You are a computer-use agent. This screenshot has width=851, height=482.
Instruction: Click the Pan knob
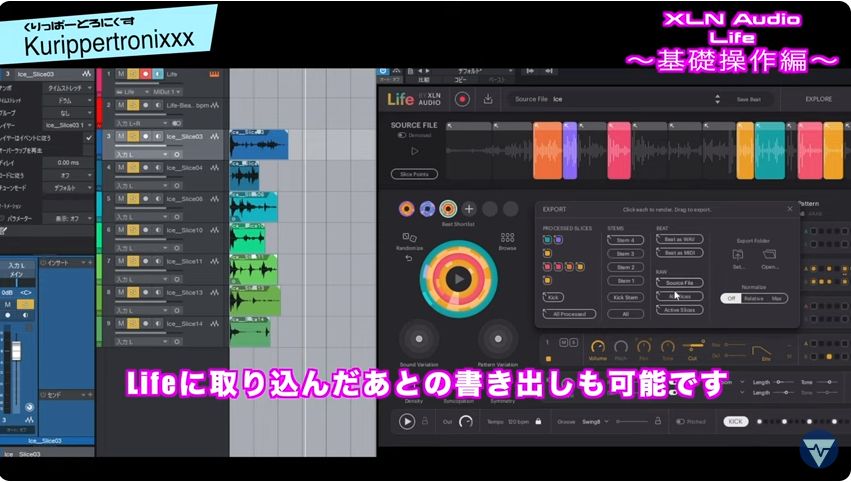click(644, 347)
